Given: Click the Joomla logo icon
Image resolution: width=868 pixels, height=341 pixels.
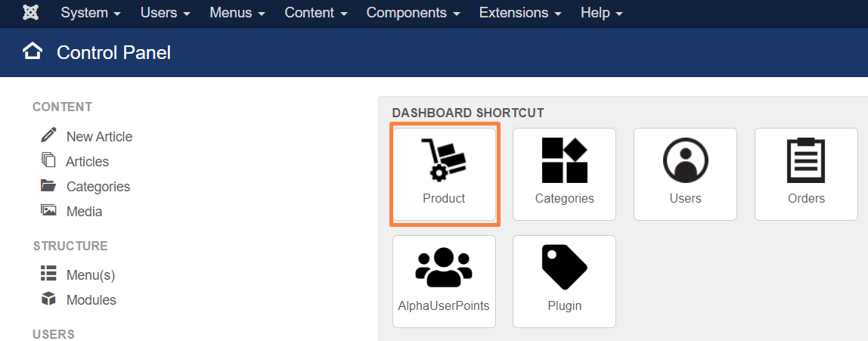Looking at the screenshot, I should (30, 13).
